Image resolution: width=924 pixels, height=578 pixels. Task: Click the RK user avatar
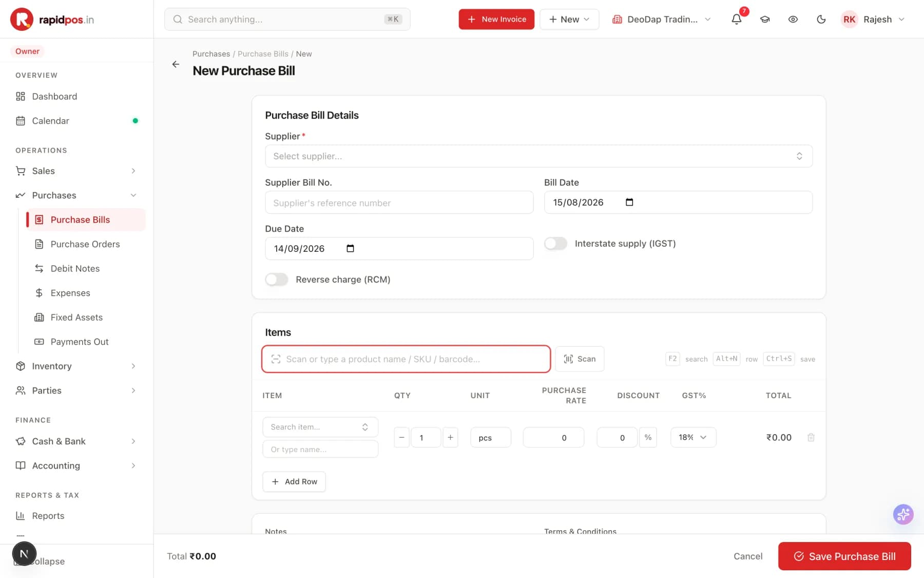coord(850,20)
